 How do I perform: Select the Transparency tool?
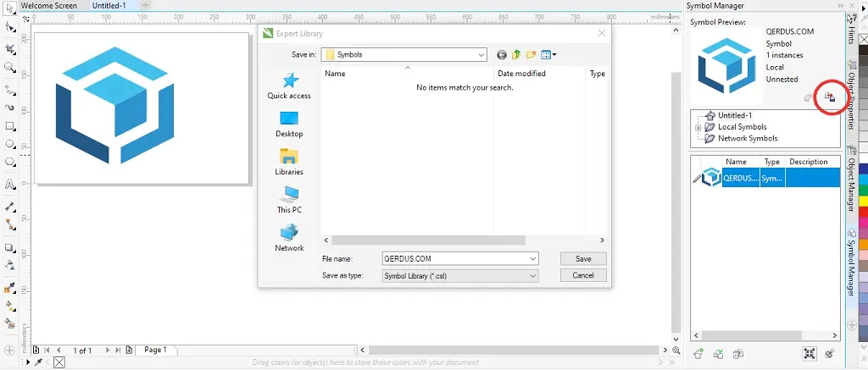click(9, 265)
